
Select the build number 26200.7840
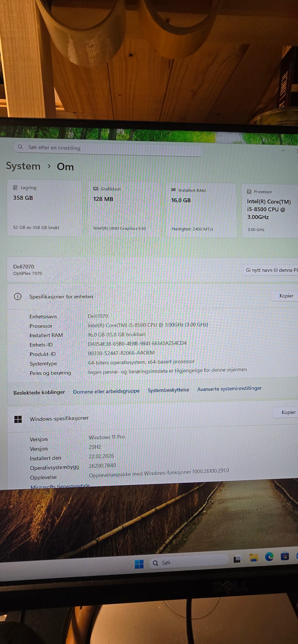(102, 465)
